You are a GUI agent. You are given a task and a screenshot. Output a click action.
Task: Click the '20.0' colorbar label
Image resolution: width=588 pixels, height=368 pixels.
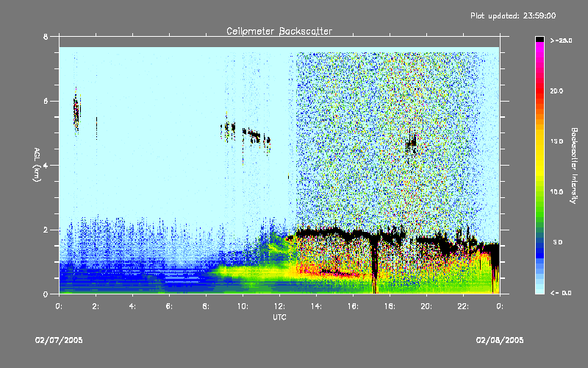coord(556,91)
